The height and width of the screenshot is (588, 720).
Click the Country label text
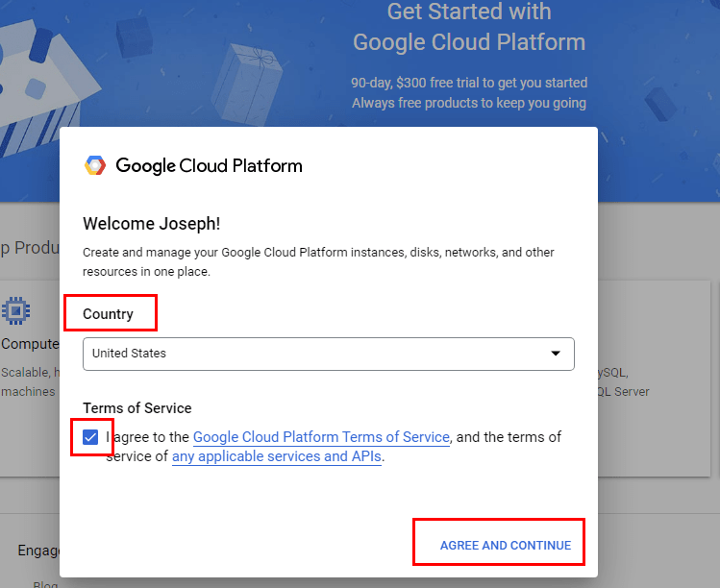coord(108,314)
